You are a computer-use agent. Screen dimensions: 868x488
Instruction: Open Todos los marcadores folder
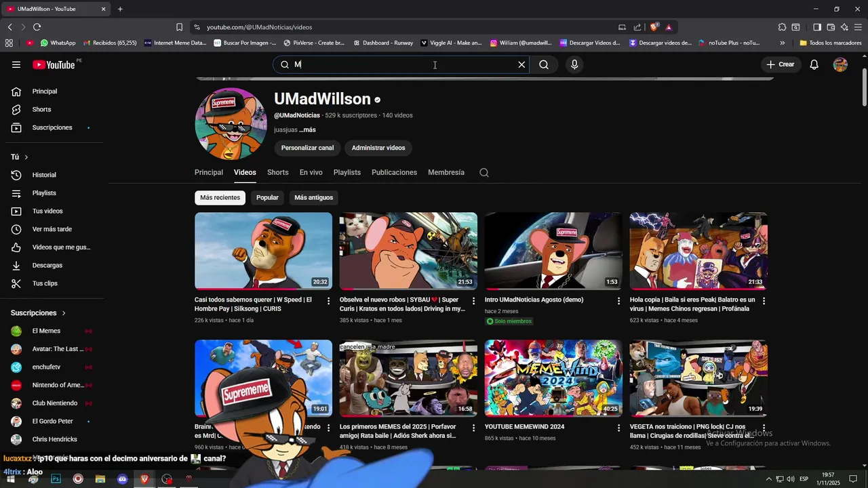(x=831, y=43)
